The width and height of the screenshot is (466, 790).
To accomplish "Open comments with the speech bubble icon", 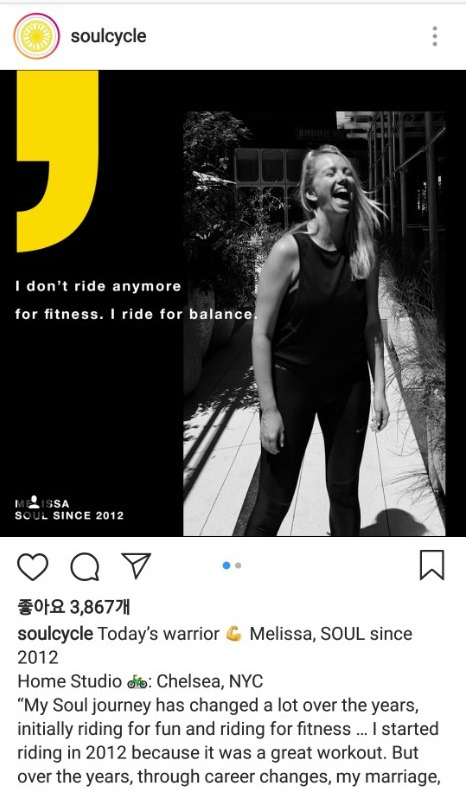I will (x=85, y=567).
